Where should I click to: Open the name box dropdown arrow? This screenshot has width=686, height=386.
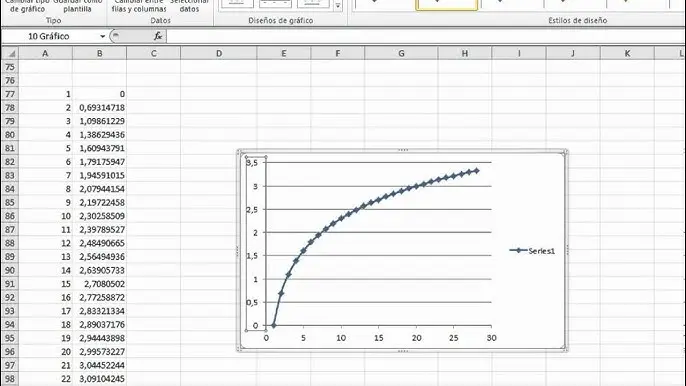[102, 36]
